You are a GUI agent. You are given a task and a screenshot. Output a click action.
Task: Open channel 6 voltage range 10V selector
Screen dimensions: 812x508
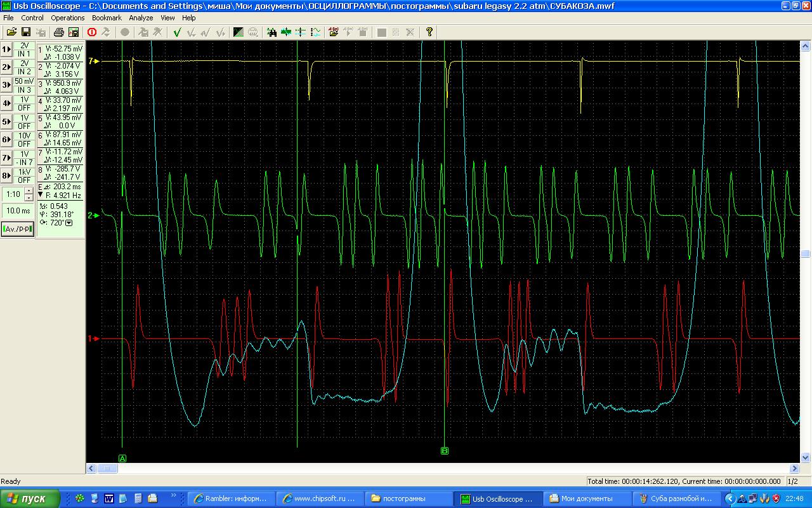click(24, 136)
